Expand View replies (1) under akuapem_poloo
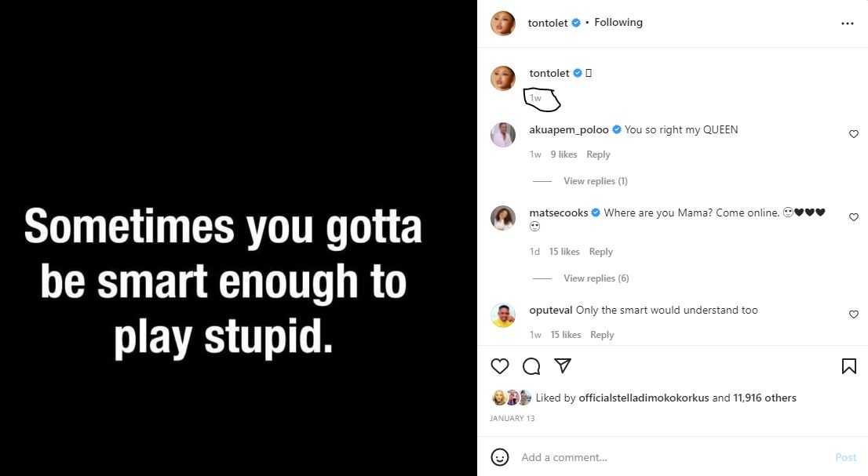Image resolution: width=868 pixels, height=476 pixels. [595, 181]
